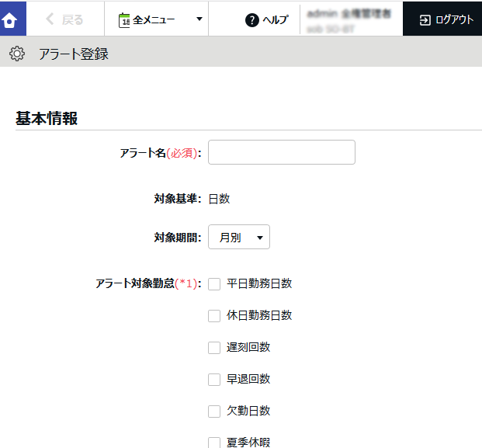Enable the 平日勤務日数 checkbox
This screenshot has height=448, width=482.
pos(214,284)
